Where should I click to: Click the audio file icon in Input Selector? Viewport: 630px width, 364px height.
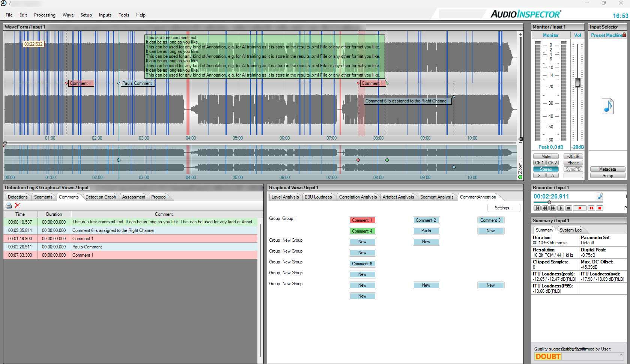[x=608, y=106]
